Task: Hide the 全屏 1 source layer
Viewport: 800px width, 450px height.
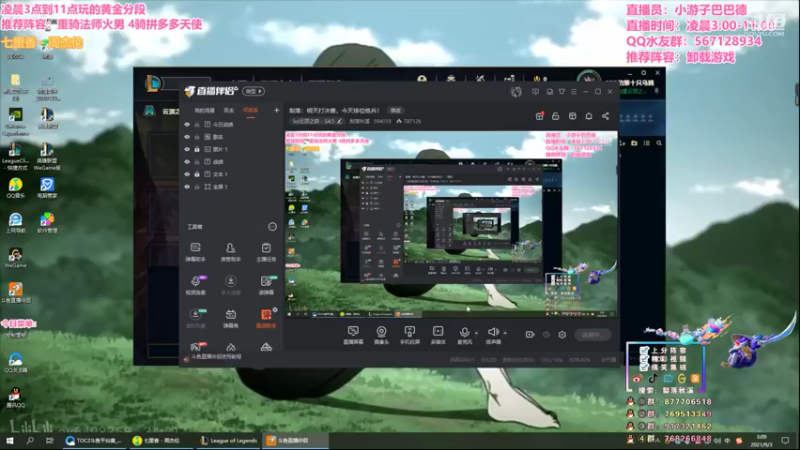Action: coord(187,187)
